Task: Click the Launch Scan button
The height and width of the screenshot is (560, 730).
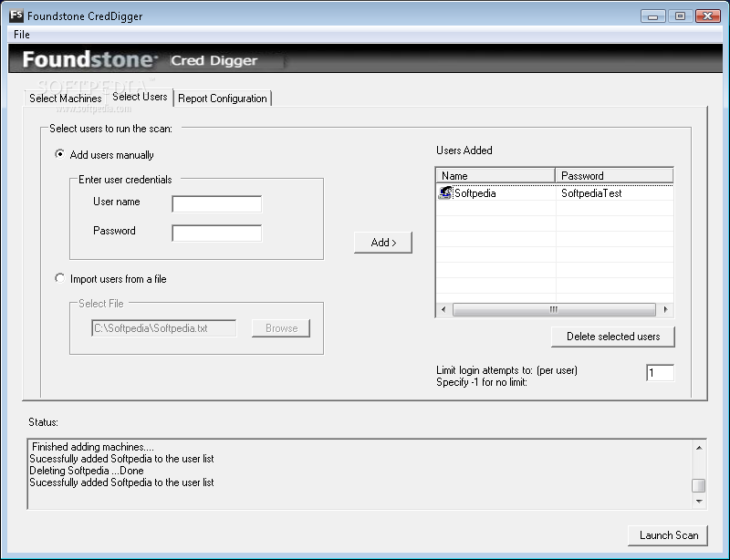Action: [x=668, y=535]
